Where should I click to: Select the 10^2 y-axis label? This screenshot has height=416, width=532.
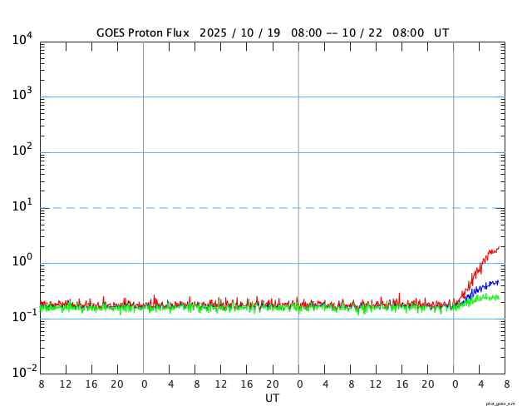[x=22, y=151]
